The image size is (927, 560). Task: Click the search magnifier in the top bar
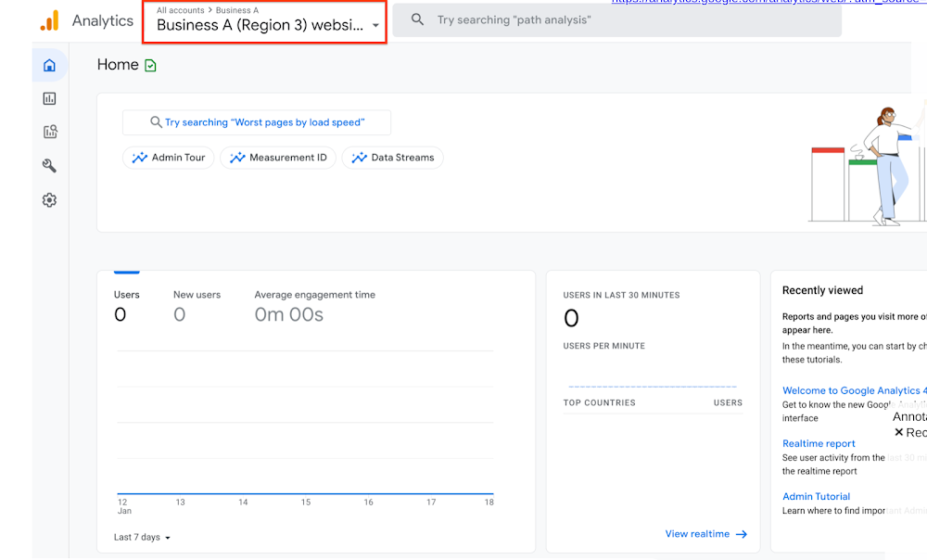tap(416, 19)
